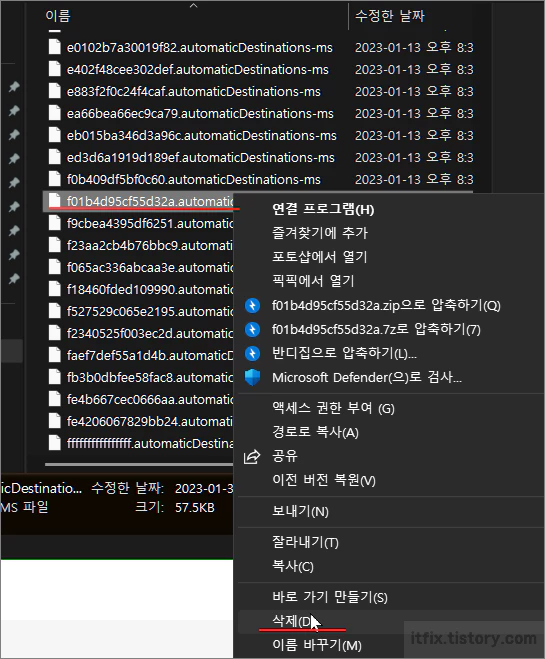545x659 pixels.
Task: Click Bandizip icon beside 반디집으로 압축하기
Action: click(x=253, y=353)
